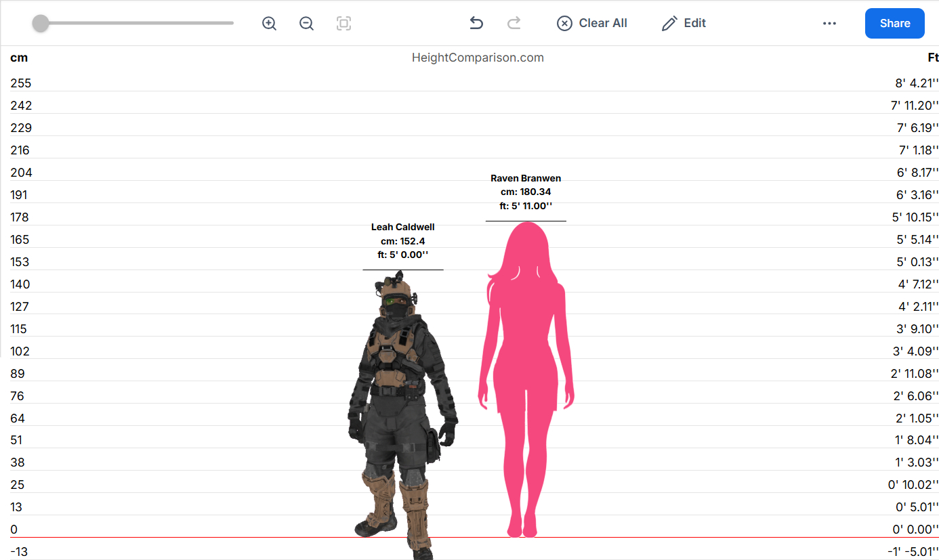Select the pink Raven Branwen silhouette
The width and height of the screenshot is (939, 560).
click(x=526, y=379)
